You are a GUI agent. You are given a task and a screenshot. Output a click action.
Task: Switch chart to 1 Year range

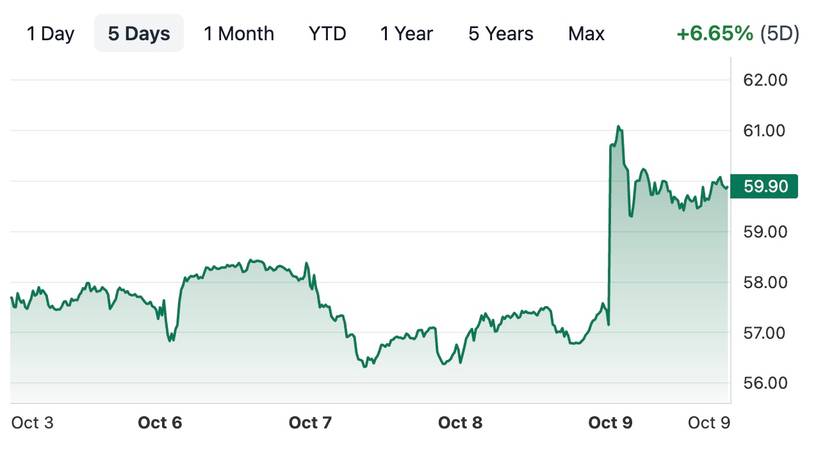coord(406,33)
